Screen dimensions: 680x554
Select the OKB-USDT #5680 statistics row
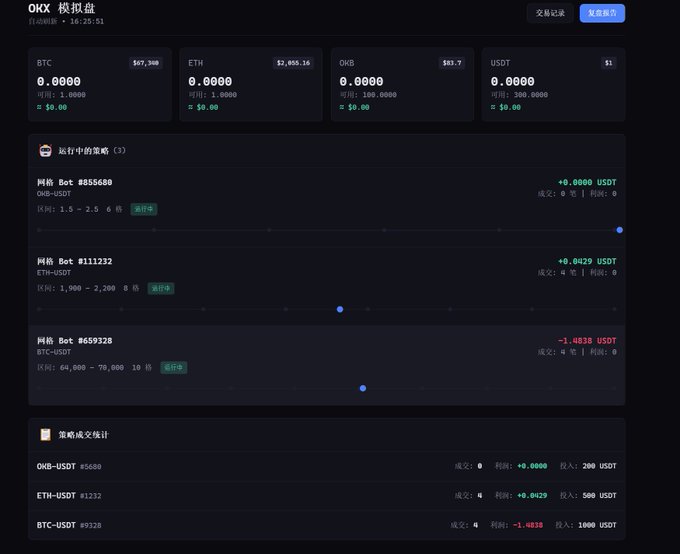click(327, 466)
